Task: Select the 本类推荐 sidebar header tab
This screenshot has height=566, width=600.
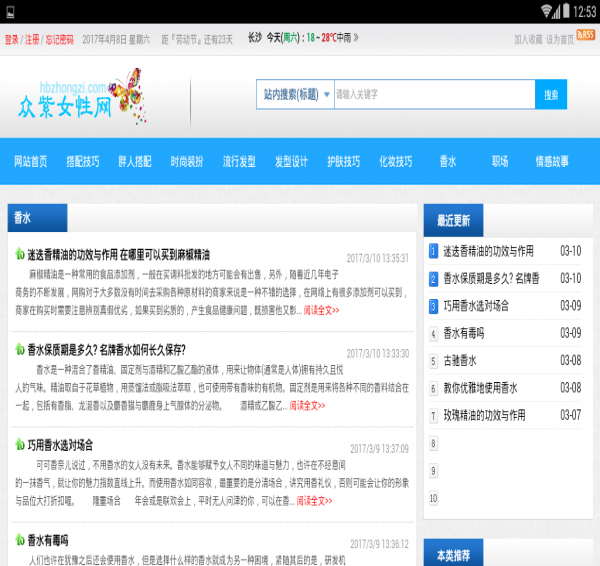Action: point(453,553)
